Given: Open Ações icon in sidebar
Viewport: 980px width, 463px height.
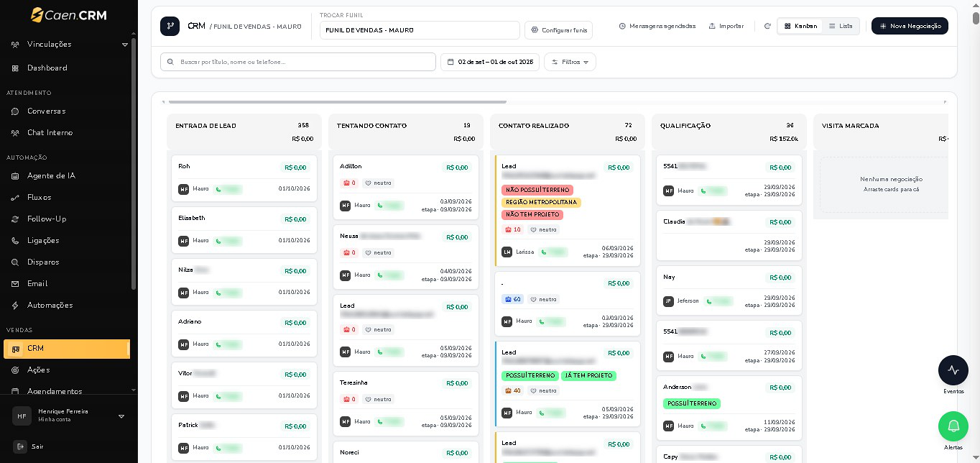Looking at the screenshot, I should [x=15, y=370].
